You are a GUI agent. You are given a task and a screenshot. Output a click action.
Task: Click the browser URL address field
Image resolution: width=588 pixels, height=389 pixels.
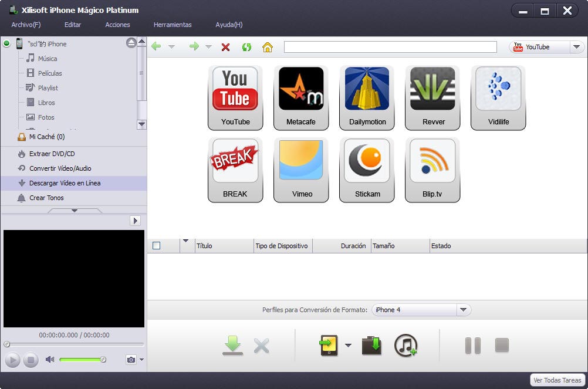coord(390,47)
